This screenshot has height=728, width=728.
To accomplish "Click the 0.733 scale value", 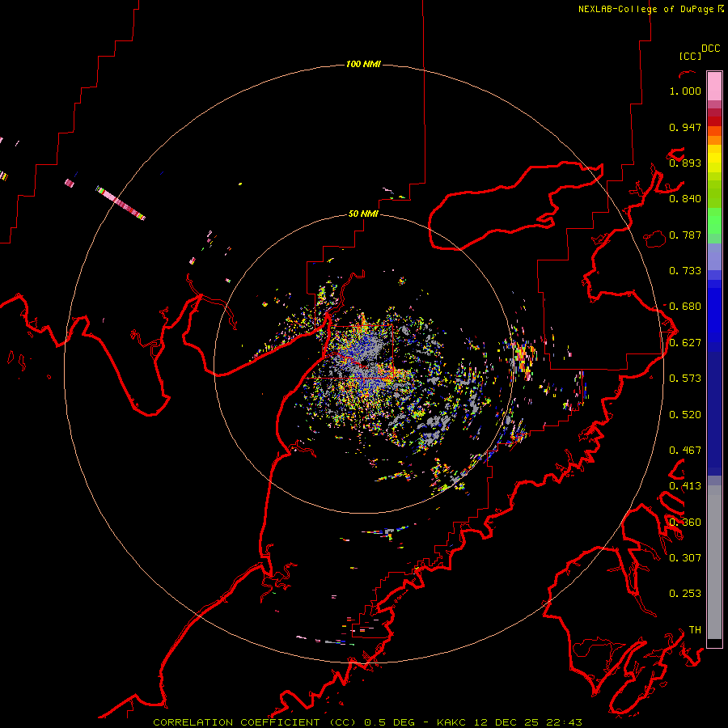I will click(x=685, y=271).
